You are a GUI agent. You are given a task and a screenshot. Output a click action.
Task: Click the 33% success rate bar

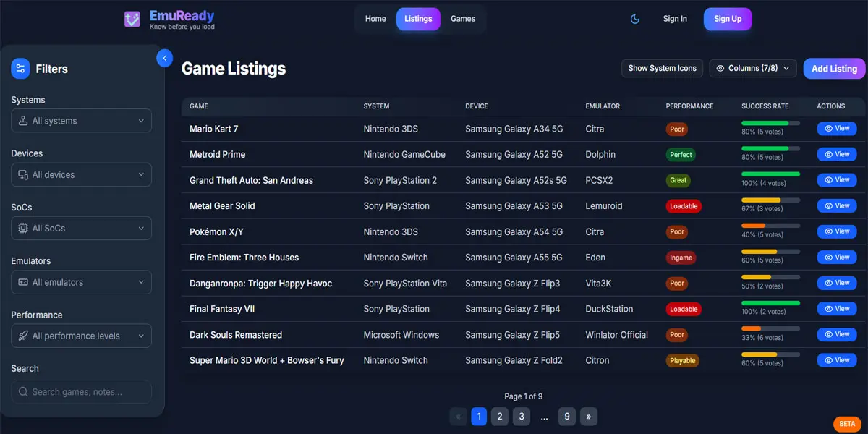coord(771,328)
